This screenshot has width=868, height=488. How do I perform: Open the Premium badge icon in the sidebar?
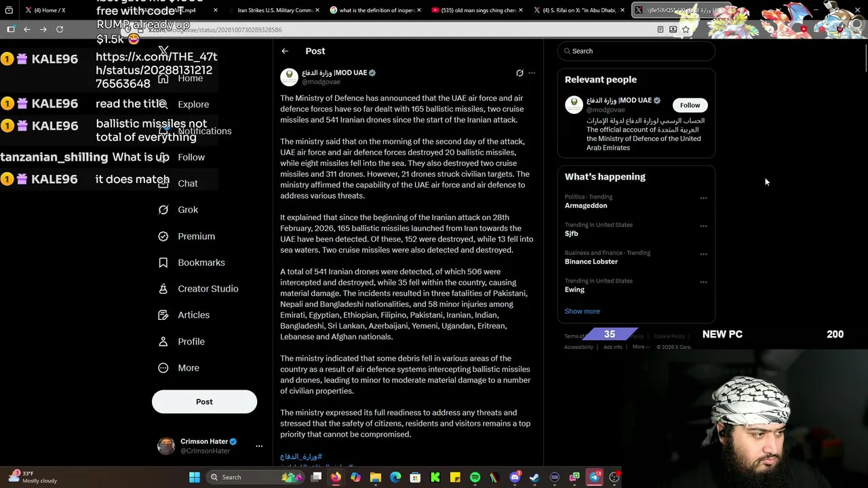(x=163, y=236)
